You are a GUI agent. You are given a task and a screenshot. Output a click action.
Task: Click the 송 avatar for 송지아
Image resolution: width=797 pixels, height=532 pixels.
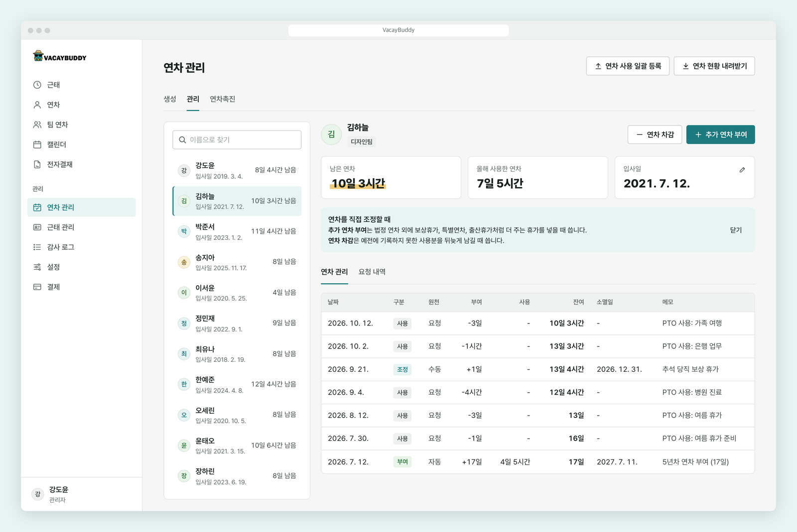click(184, 262)
